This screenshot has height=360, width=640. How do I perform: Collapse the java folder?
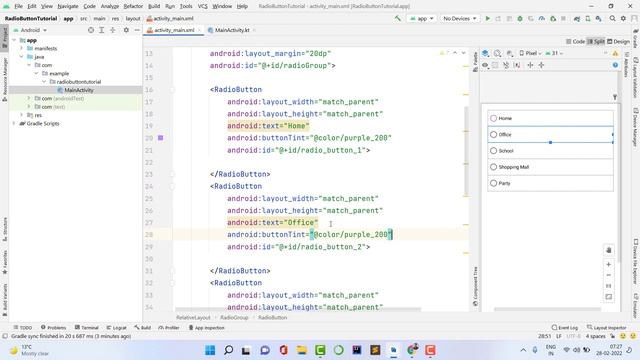point(22,57)
